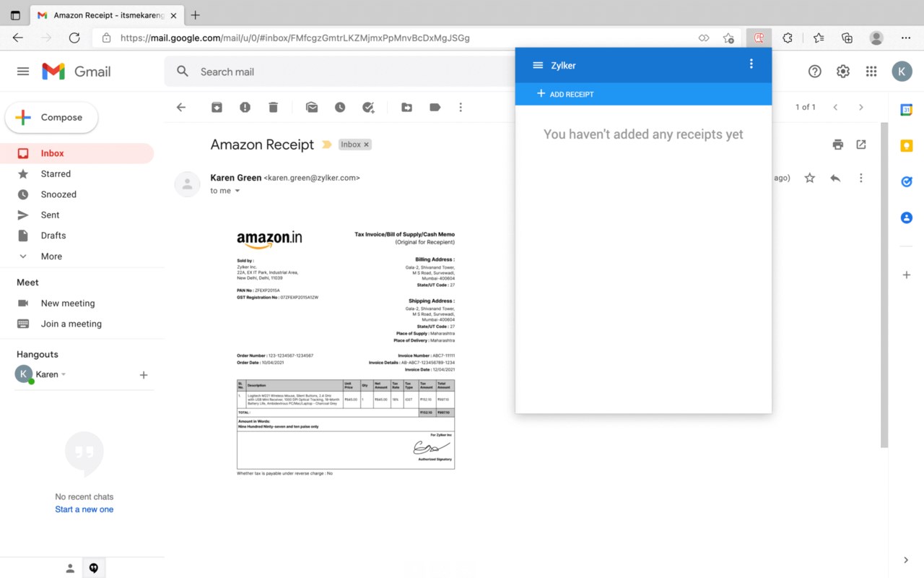Open Zylker panel more options
The width and height of the screenshot is (924, 578).
point(751,64)
